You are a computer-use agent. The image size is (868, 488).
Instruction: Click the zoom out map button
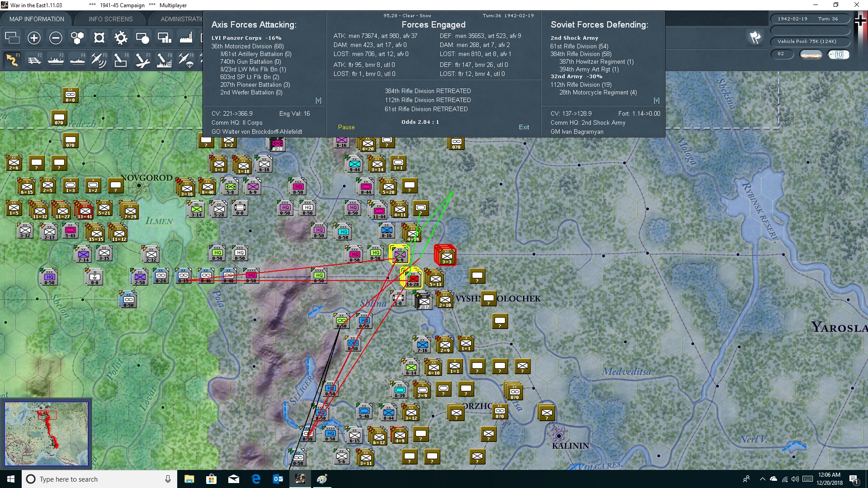pos(56,38)
